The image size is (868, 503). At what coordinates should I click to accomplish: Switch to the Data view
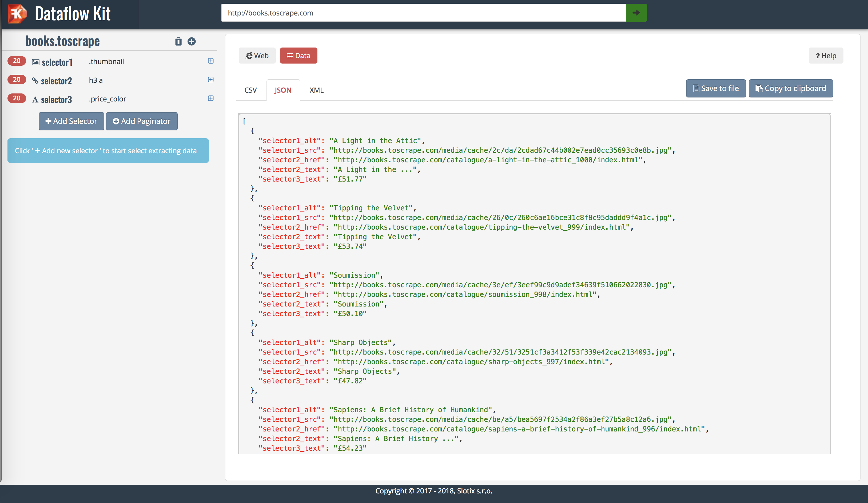point(299,56)
